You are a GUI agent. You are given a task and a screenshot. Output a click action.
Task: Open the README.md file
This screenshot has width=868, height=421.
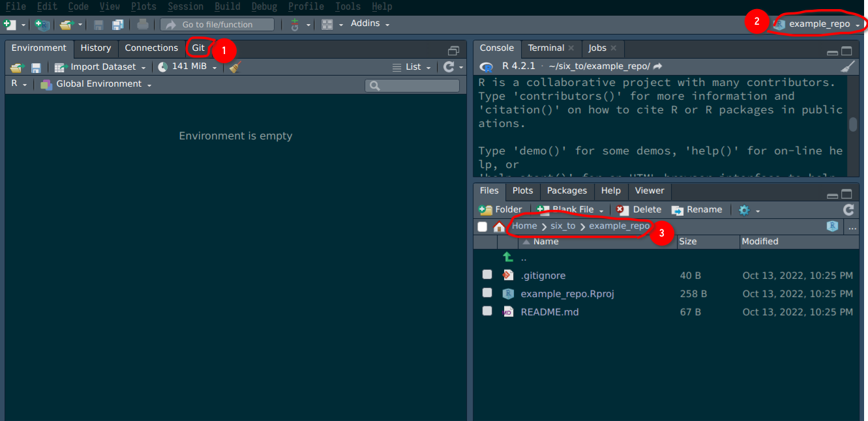pyautogui.click(x=550, y=312)
